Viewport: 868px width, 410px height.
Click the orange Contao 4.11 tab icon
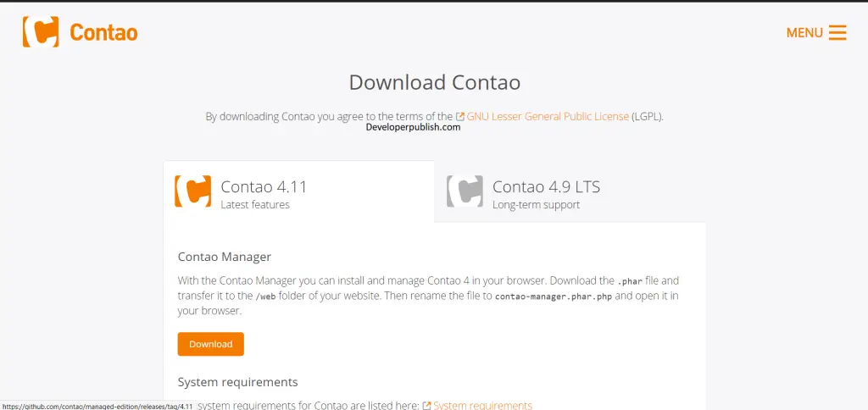[192, 191]
